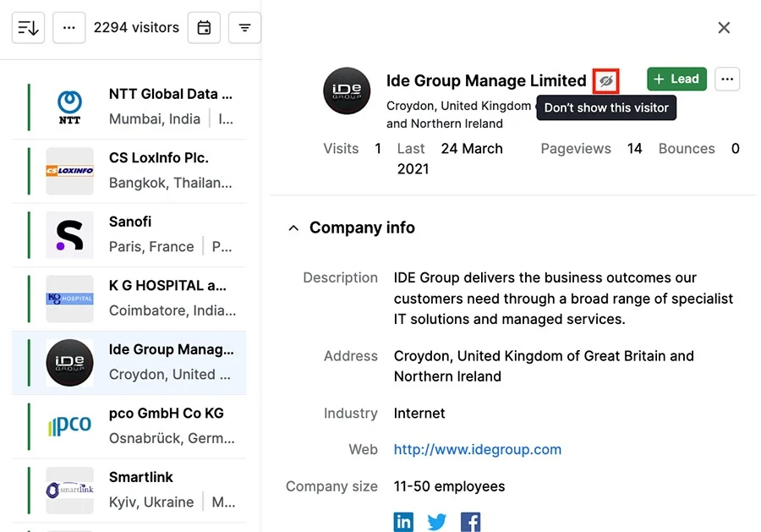Open the company LinkedIn profile icon
Viewport: 761px width, 532px height.
click(403, 522)
